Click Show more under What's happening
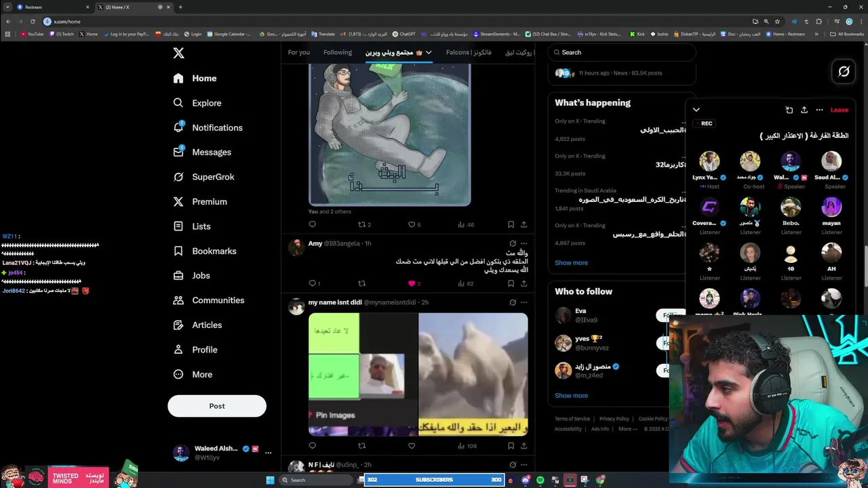The image size is (868, 488). click(571, 262)
